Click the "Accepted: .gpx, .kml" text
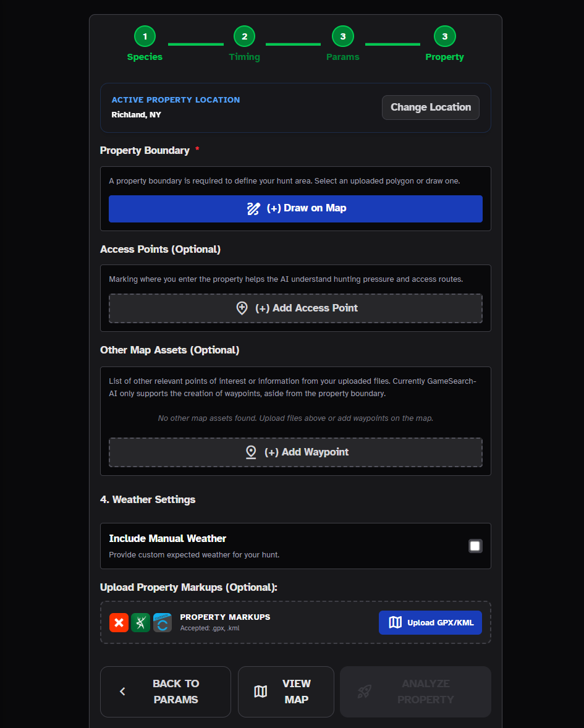The image size is (584, 728). tap(210, 628)
